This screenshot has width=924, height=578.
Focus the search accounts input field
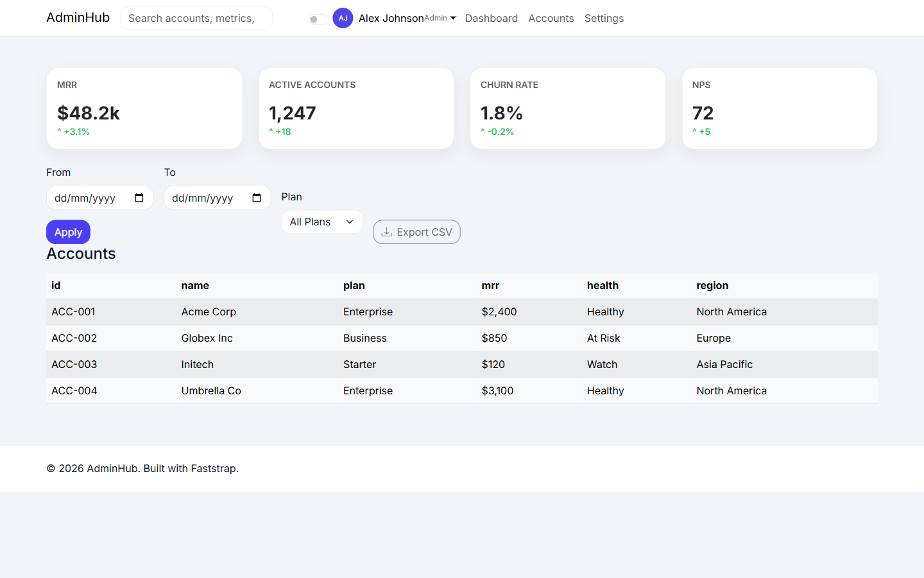[196, 18]
